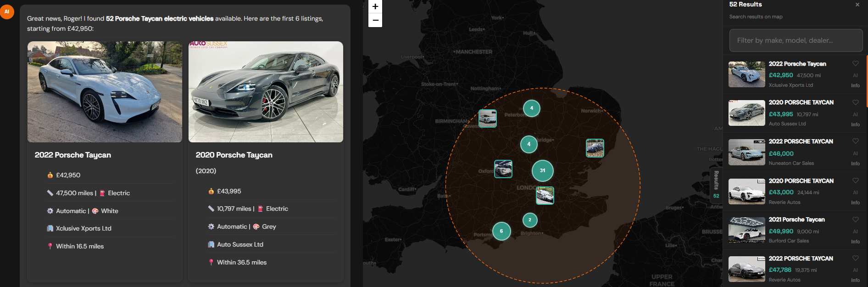
Task: Save the Nuneaton Car Sales Taycan to favorites
Action: coord(855,141)
